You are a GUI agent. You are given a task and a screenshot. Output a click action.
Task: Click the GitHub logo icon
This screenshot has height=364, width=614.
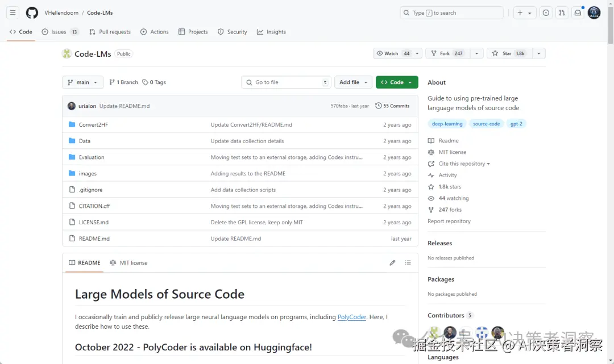tap(32, 12)
